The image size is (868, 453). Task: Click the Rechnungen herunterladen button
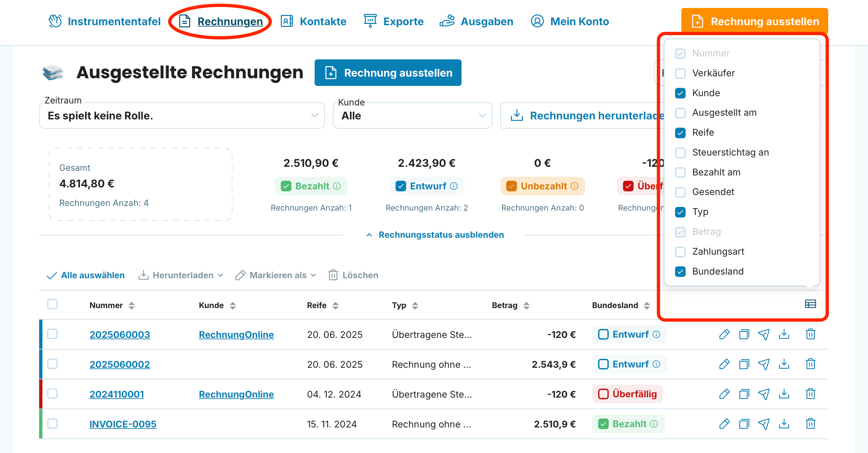[583, 116]
